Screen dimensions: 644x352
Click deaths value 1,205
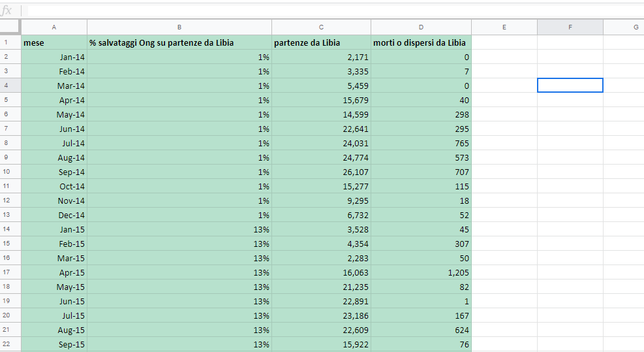(421, 272)
